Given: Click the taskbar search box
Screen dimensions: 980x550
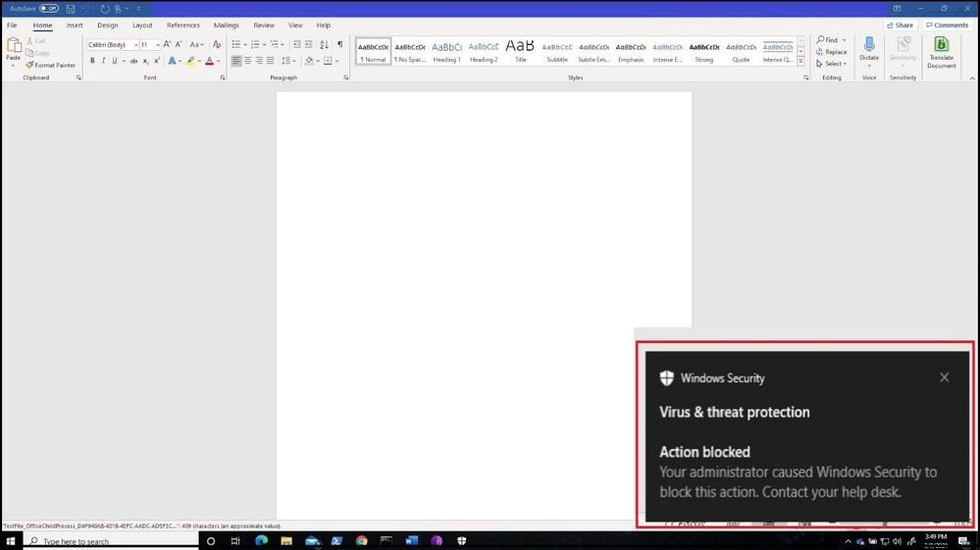Looking at the screenshot, I should (x=111, y=541).
